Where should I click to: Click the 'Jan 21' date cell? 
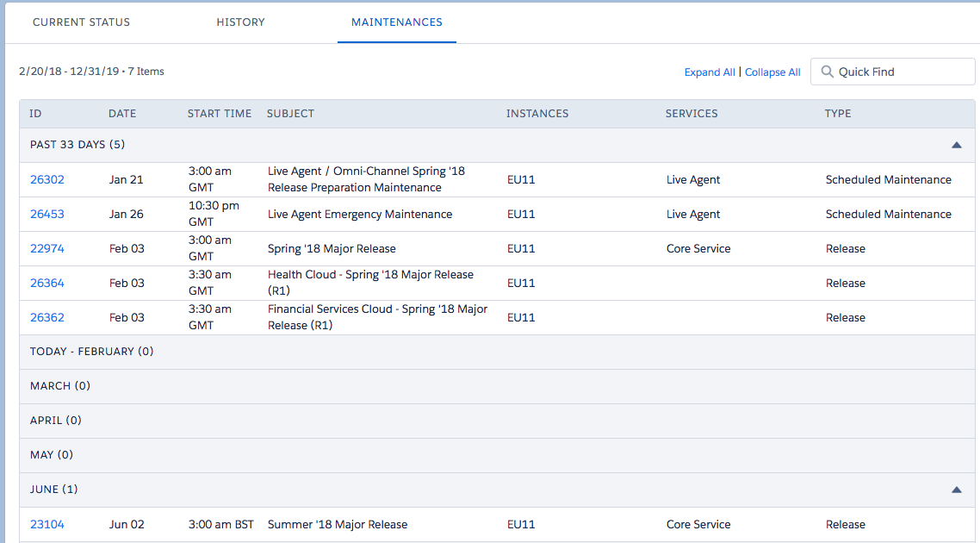tap(127, 179)
